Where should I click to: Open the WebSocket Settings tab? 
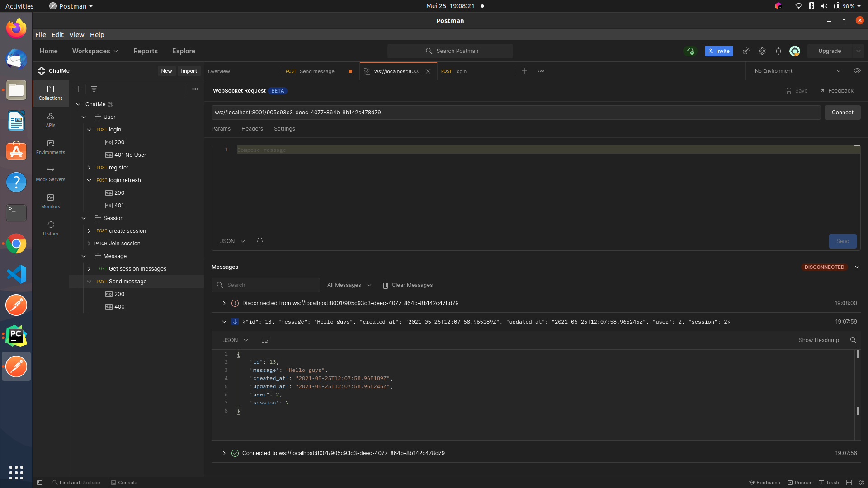point(284,129)
